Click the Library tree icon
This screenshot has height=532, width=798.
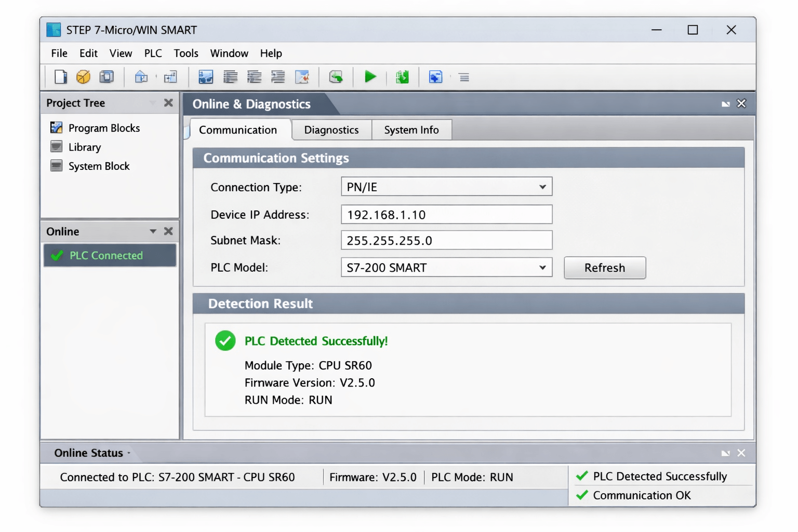tap(56, 147)
